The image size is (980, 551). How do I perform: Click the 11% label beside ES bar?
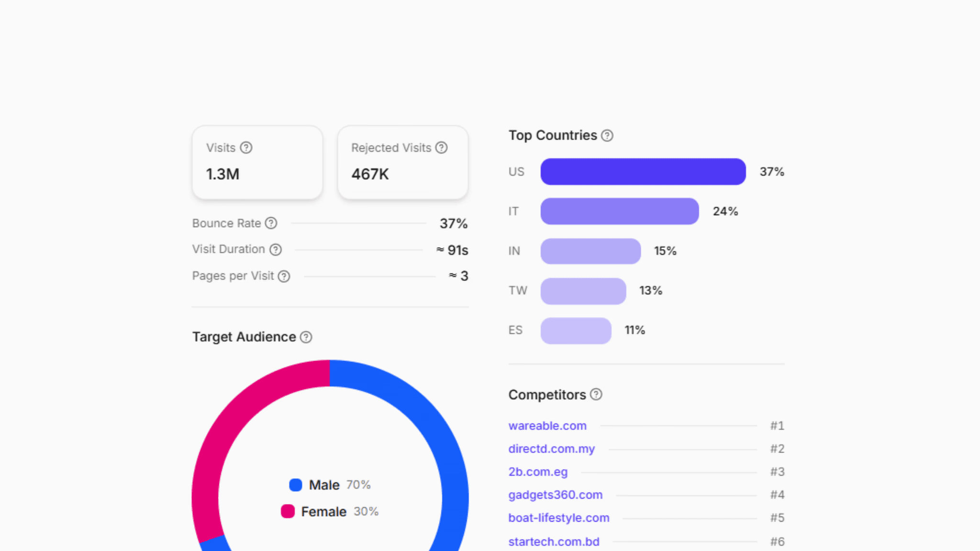(x=635, y=331)
